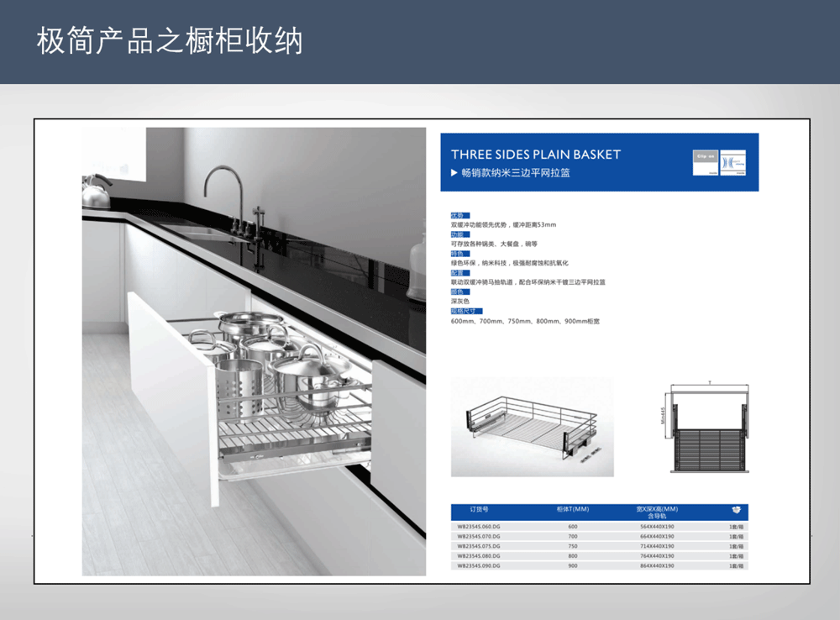Click cabinet width cell 750
The width and height of the screenshot is (840, 620).
click(x=573, y=547)
